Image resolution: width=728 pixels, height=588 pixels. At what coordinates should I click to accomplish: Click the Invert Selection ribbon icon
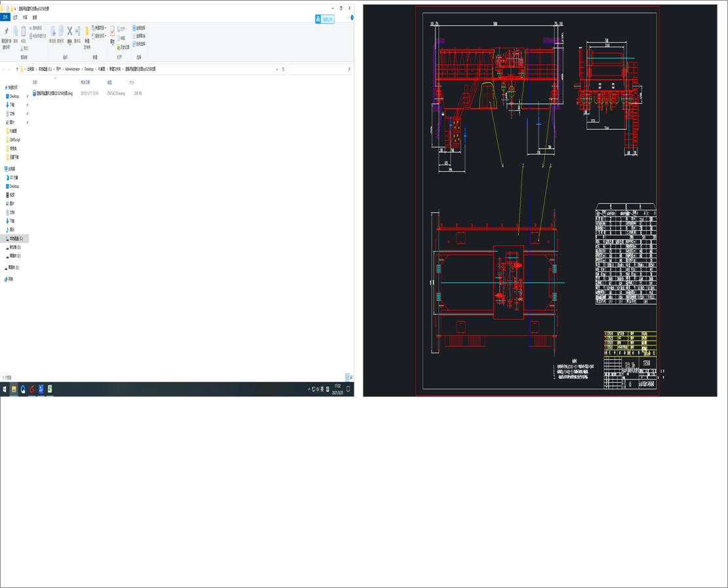tap(134, 43)
